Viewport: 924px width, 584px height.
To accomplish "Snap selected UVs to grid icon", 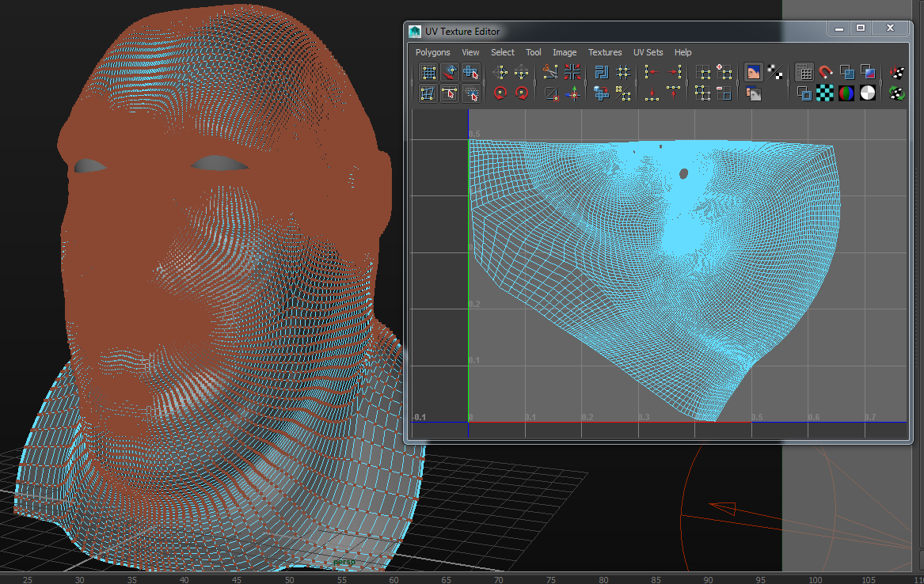I will click(623, 73).
